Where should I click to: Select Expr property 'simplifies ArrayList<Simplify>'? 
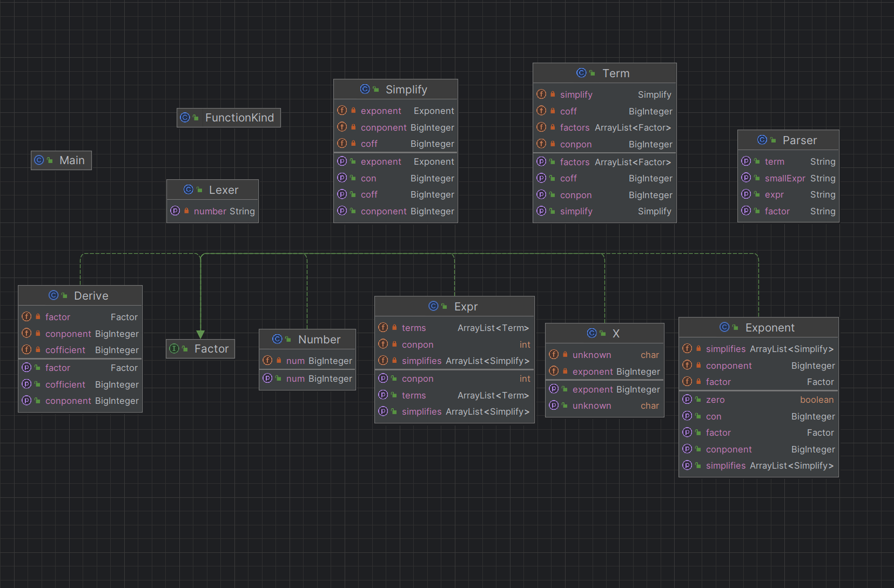[x=454, y=411]
